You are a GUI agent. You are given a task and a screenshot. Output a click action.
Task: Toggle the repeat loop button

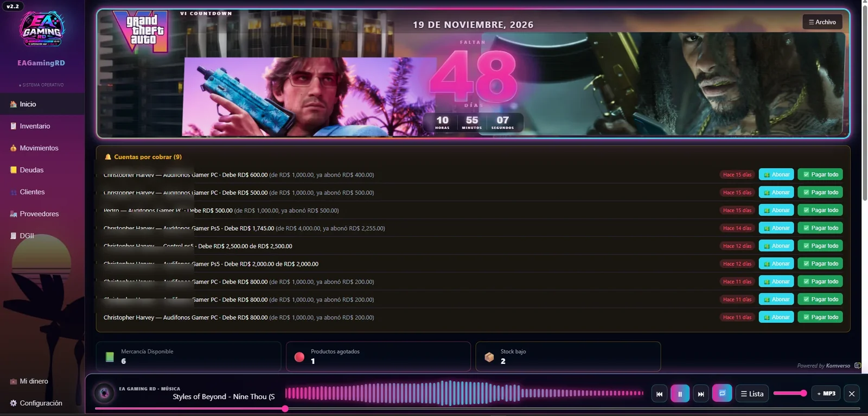[722, 393]
